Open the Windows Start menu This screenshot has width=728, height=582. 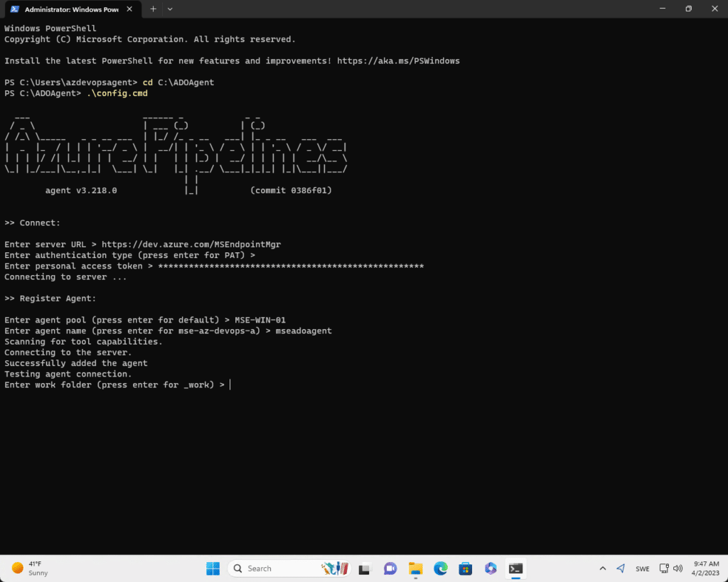coord(213,568)
